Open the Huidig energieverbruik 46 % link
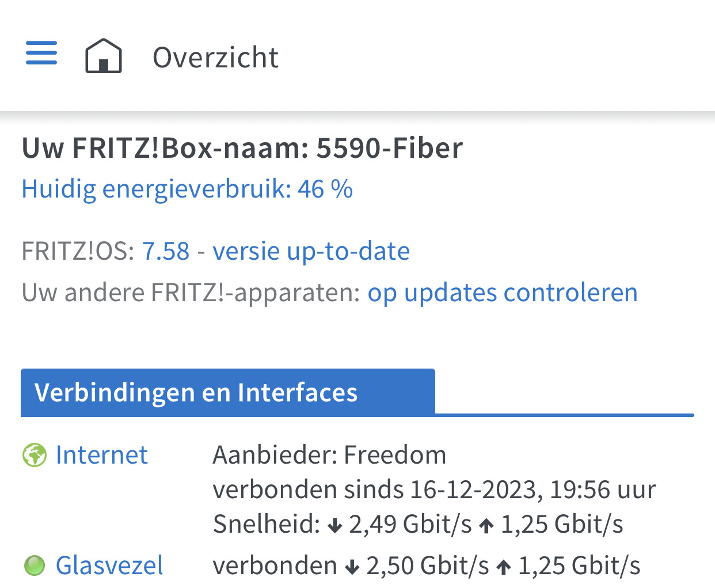Viewport: 715px width, 588px height. [187, 189]
